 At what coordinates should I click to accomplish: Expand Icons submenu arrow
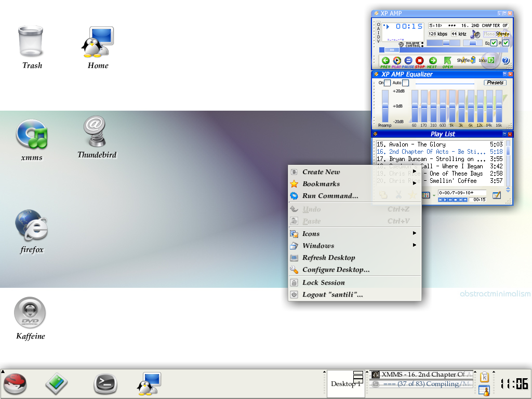[x=414, y=233]
